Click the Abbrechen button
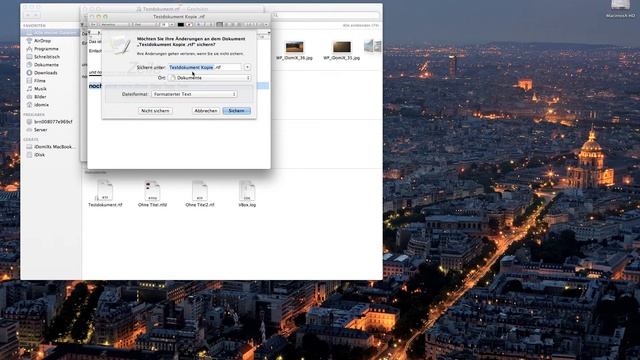The image size is (640, 360). pyautogui.click(x=206, y=111)
